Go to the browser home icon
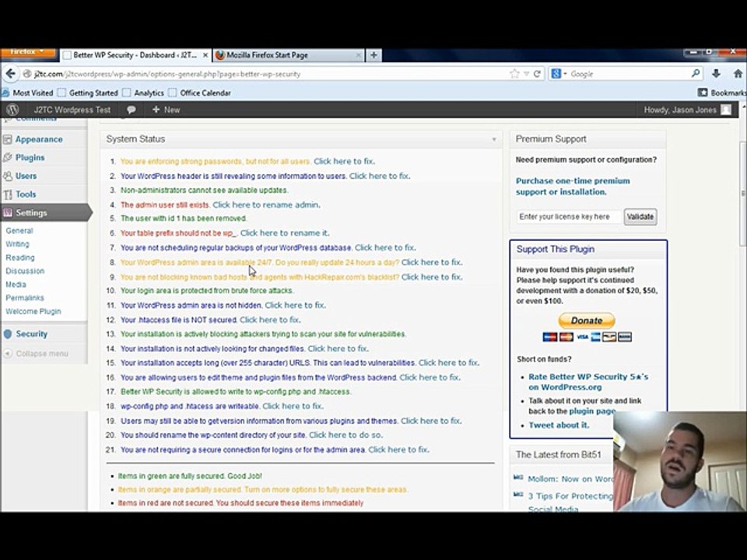 [738, 74]
